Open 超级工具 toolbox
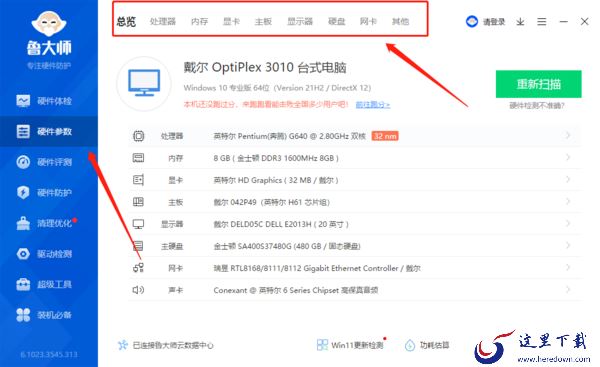 [49, 284]
